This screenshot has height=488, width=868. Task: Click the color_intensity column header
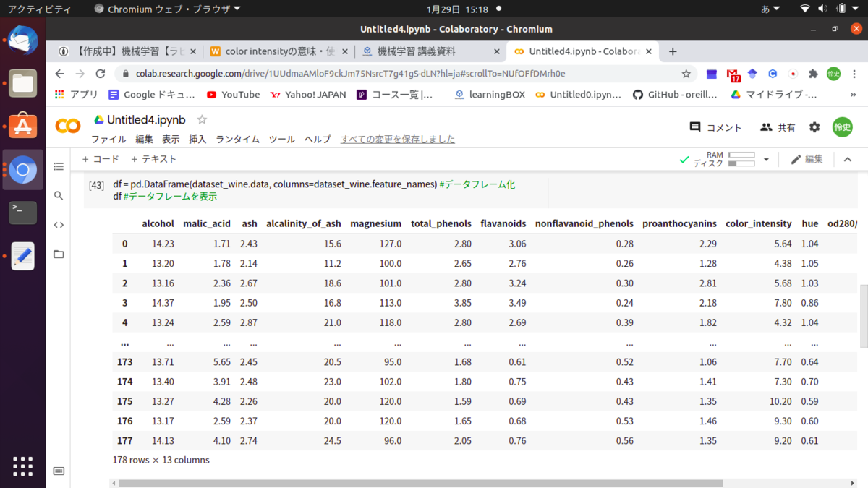click(x=758, y=224)
